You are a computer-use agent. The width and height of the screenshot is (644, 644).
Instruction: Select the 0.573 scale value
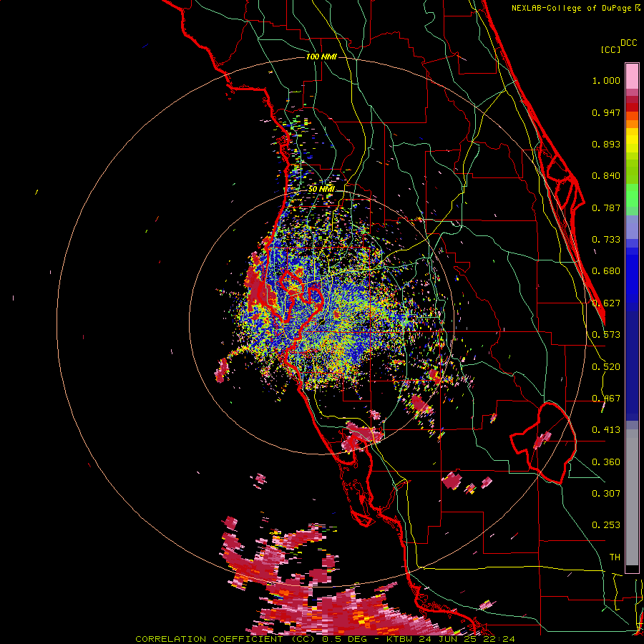(606, 335)
